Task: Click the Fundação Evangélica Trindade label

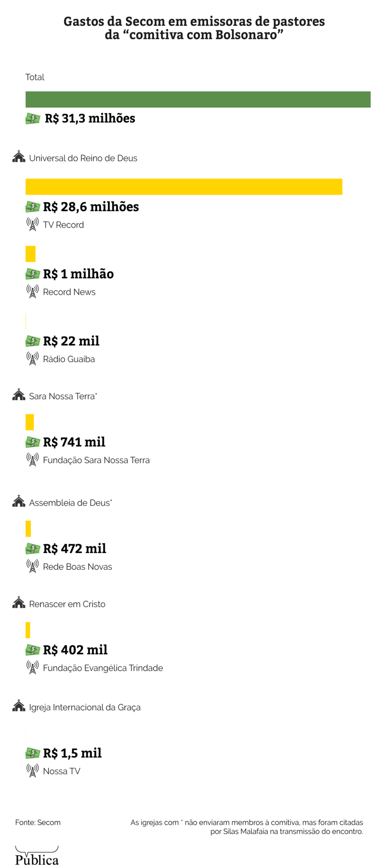Action: (x=103, y=668)
